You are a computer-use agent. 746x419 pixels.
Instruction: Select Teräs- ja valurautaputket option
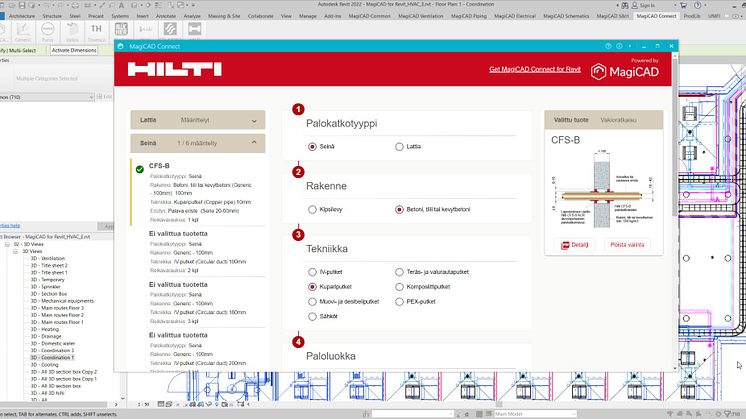click(x=399, y=272)
